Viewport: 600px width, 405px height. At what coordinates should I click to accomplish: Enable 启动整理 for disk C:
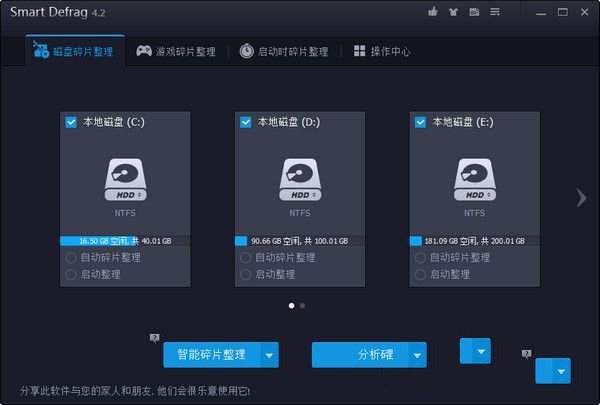(71, 274)
